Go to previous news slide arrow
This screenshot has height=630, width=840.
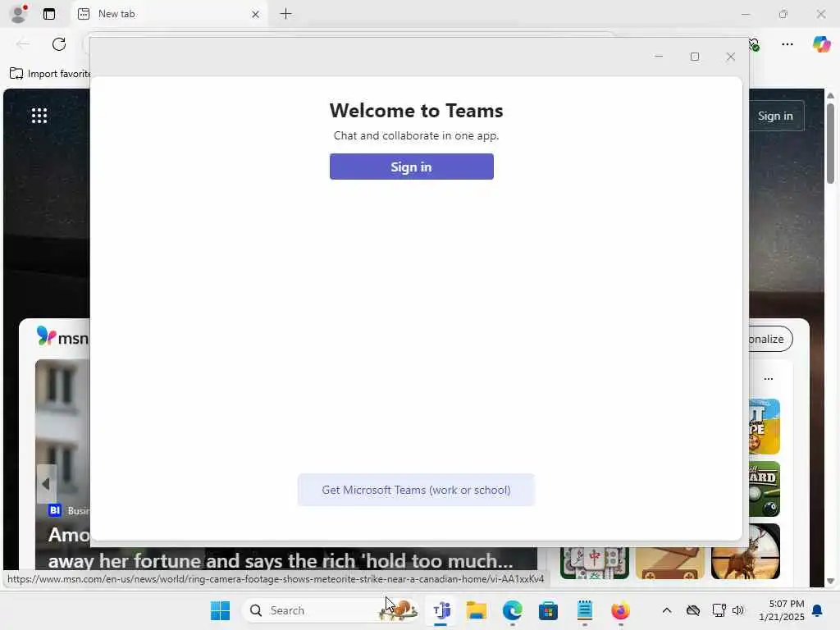[x=46, y=484]
